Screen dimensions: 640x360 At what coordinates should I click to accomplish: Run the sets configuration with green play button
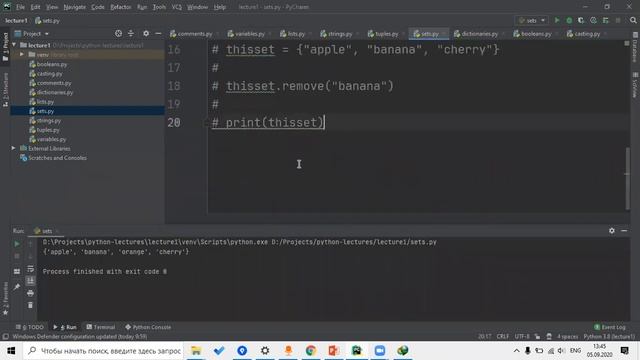[x=557, y=20]
